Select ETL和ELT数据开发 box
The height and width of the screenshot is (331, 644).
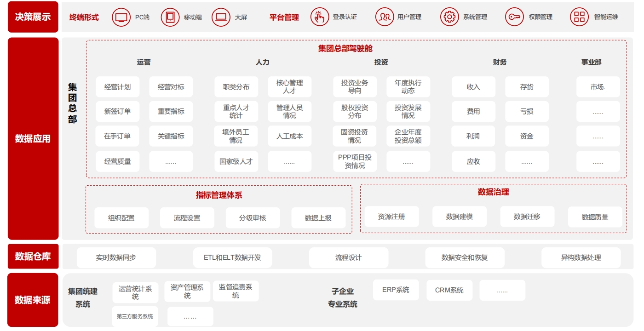(x=232, y=257)
